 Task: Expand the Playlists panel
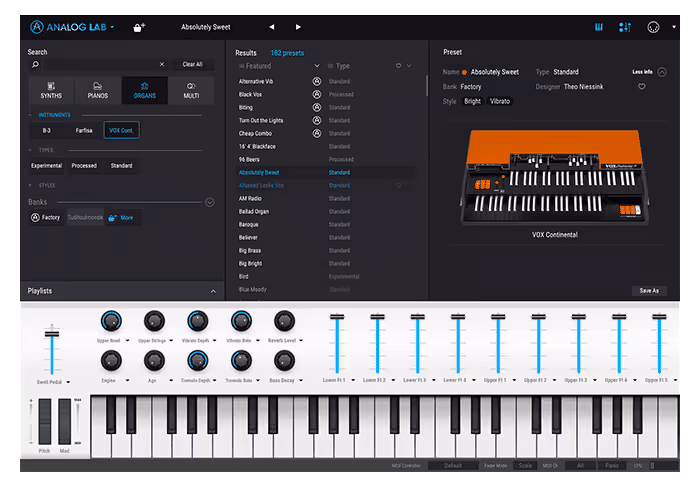[x=213, y=291]
